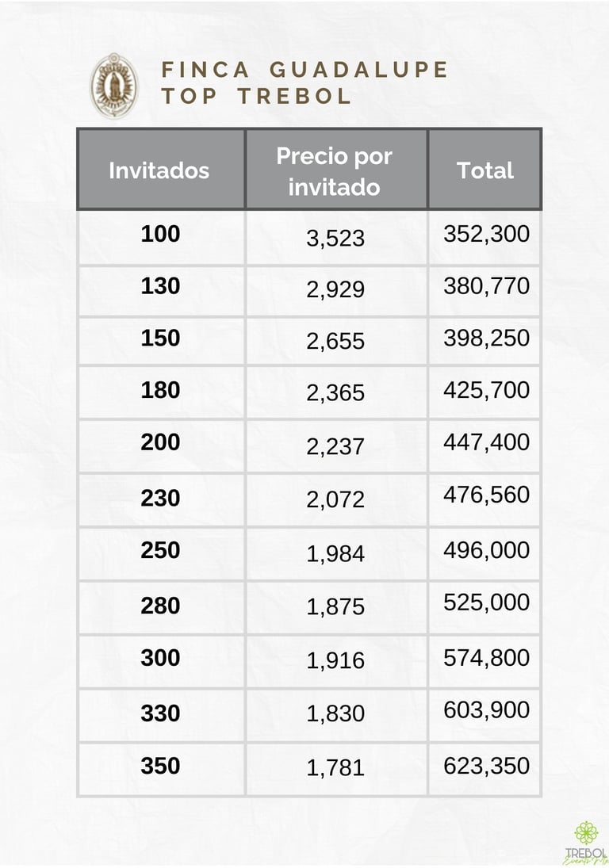The image size is (609, 868).
Task: Click the Trebol clover logo
Action: point(586,840)
